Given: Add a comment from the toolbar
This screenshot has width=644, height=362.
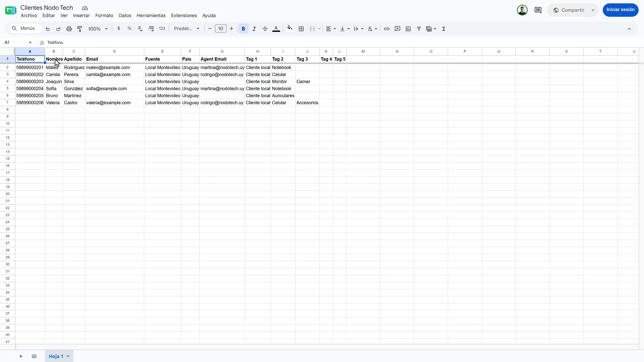Looking at the screenshot, I should pos(397,29).
